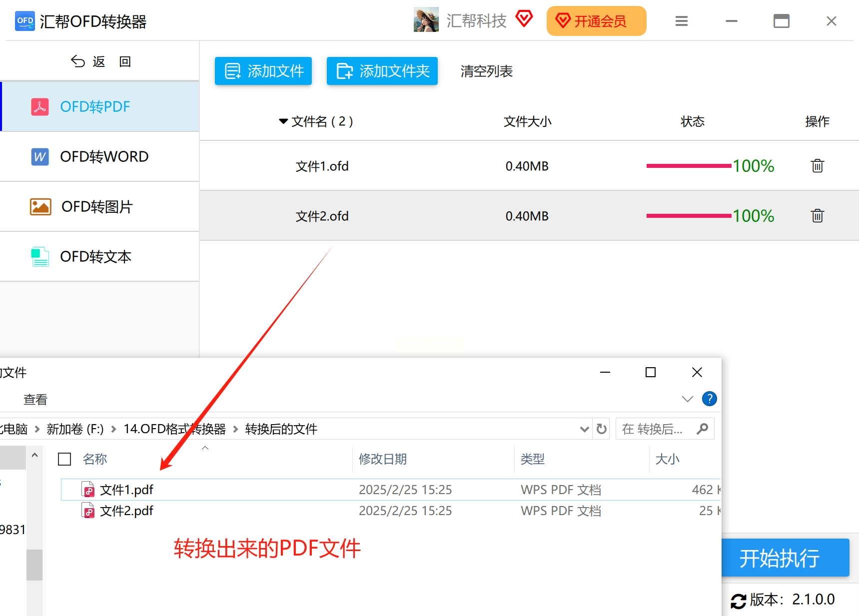Click the search magnifier in explorer
The height and width of the screenshot is (616, 859).
click(x=702, y=429)
